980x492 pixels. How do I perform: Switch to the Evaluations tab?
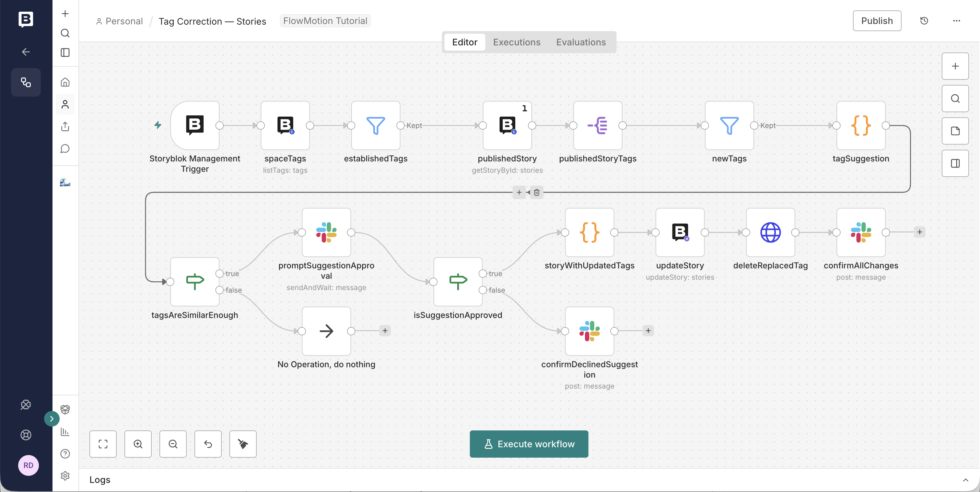coord(581,42)
